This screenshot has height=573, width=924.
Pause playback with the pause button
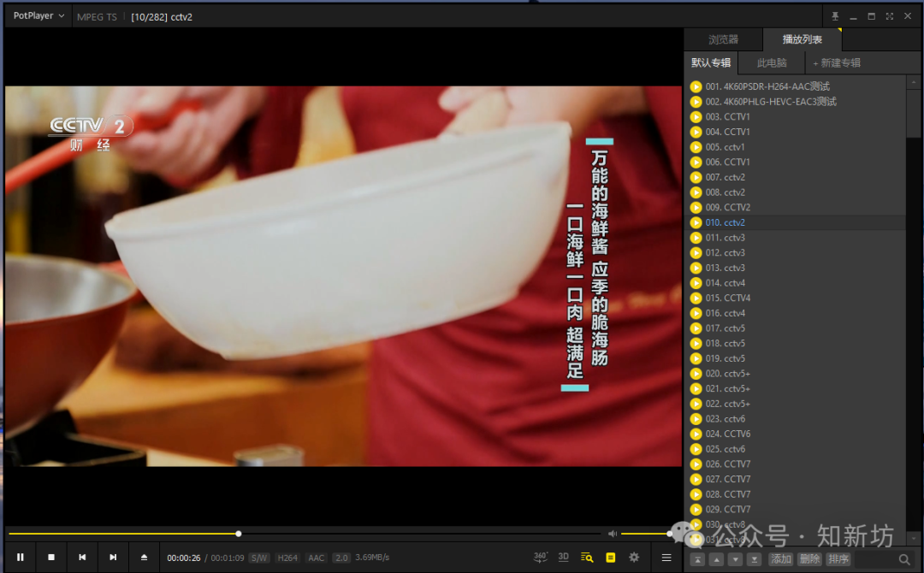click(x=21, y=557)
